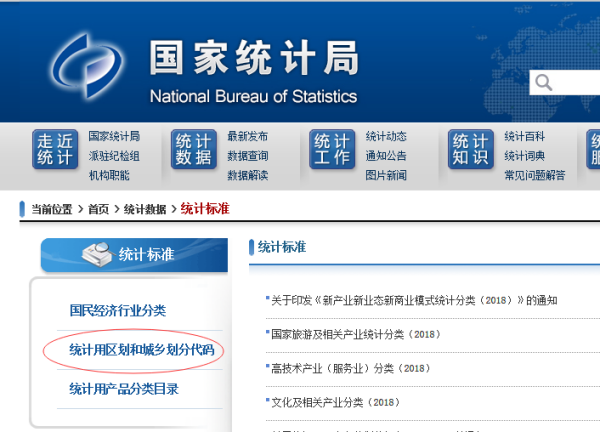
Task: Open 统计用产品分类目录 in the sidebar
Action: 124,389
